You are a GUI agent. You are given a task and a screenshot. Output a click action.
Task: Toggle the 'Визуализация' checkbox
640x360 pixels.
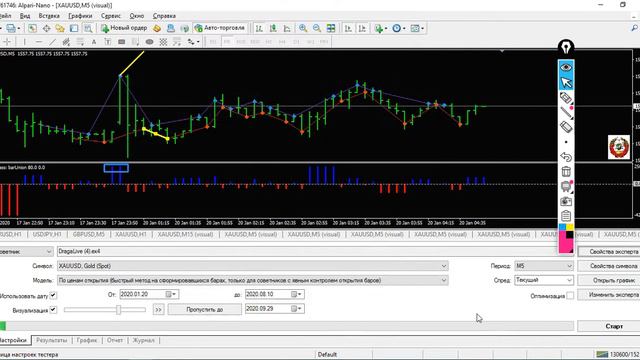[53, 310]
